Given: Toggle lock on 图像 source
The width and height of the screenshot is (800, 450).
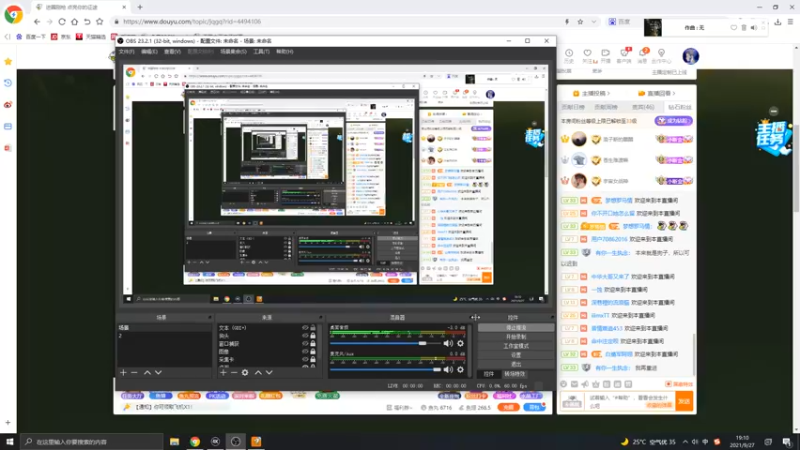Looking at the screenshot, I should point(313,352).
